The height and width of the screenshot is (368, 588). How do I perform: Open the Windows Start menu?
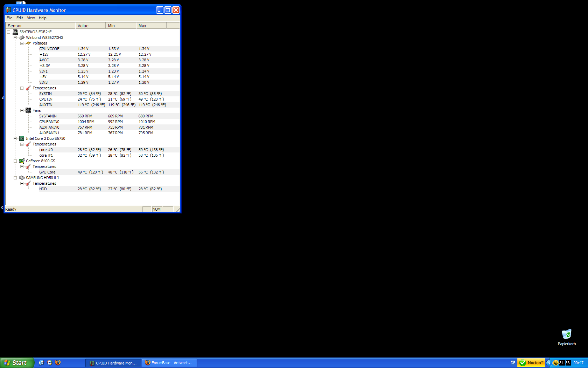pos(17,363)
